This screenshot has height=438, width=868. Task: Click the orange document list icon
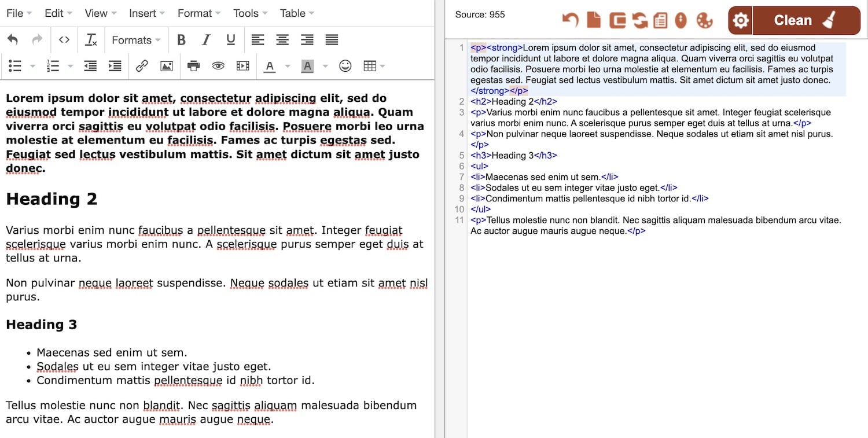(x=660, y=20)
